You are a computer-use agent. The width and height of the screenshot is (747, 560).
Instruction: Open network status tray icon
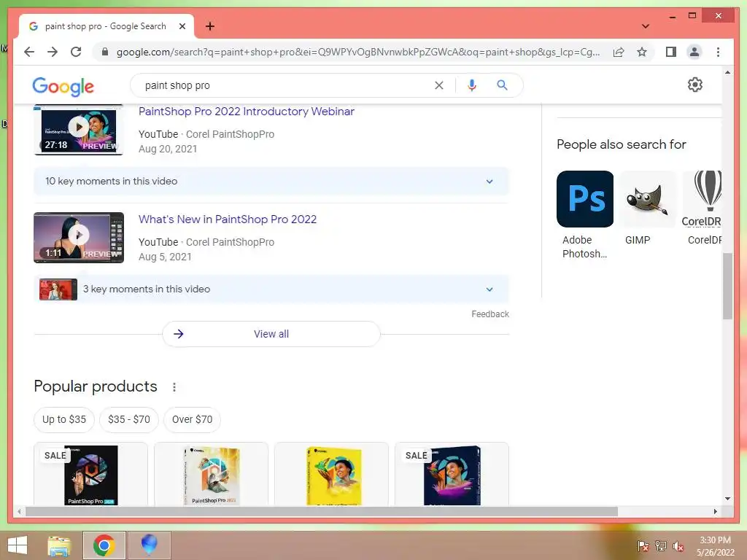(661, 546)
